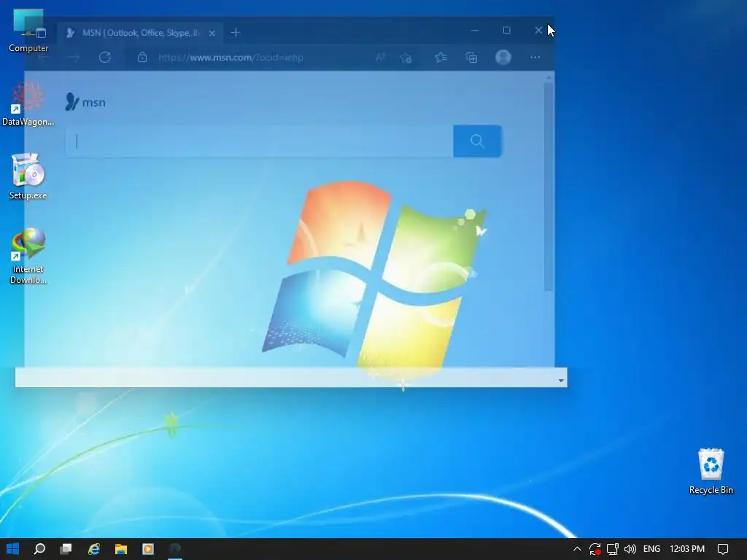
Task: Select the Recycle Bin icon
Action: (x=711, y=471)
